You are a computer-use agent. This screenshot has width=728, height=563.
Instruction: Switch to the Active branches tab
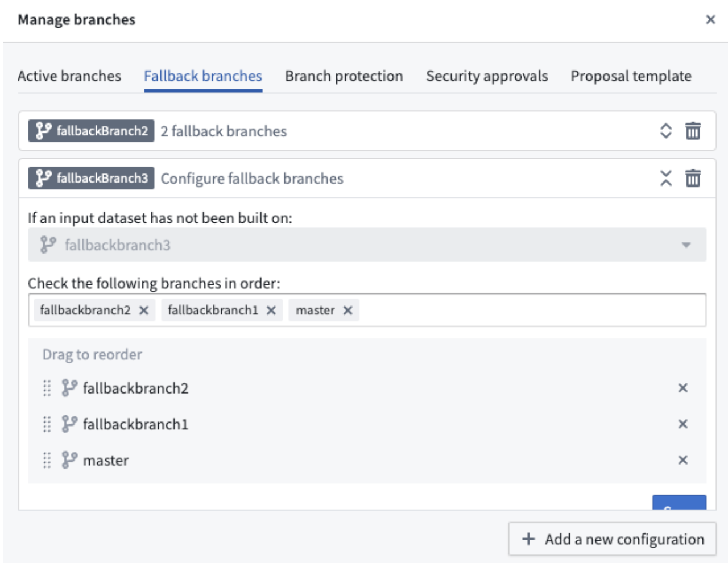69,76
